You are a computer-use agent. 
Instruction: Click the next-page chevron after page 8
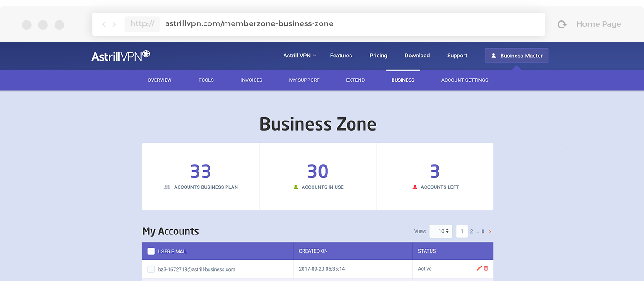click(x=490, y=231)
